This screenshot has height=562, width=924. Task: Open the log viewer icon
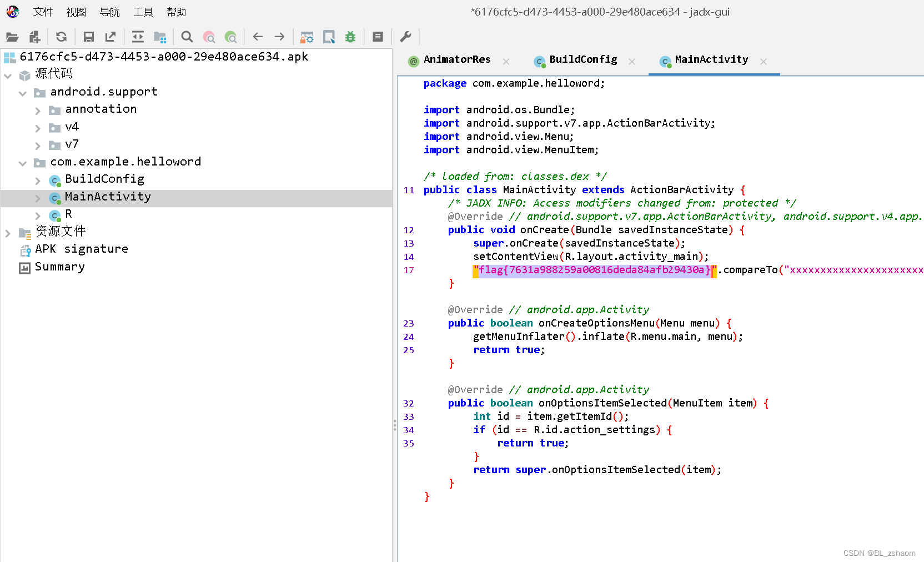378,37
